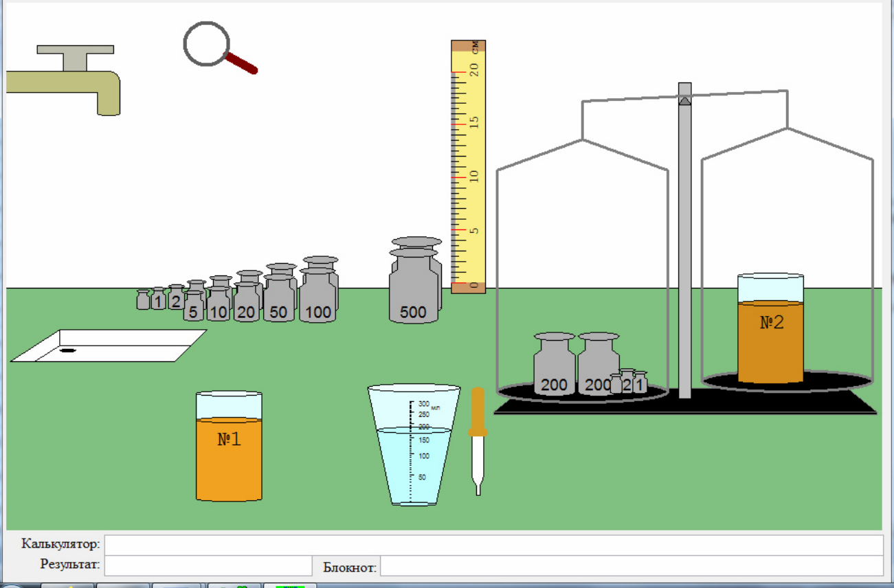Click the central pillar of the balance scale
The width and height of the screenshot is (894, 588).
684,240
